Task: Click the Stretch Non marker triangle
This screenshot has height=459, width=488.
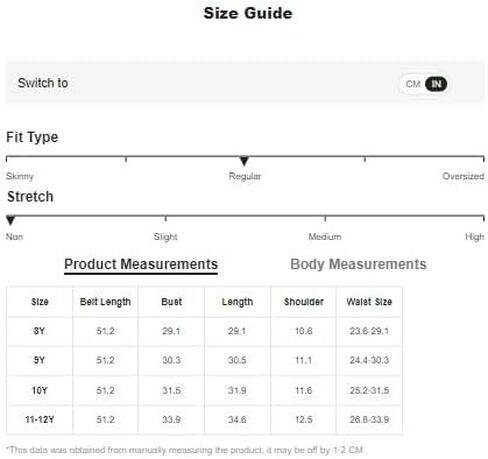Action: click(x=10, y=220)
